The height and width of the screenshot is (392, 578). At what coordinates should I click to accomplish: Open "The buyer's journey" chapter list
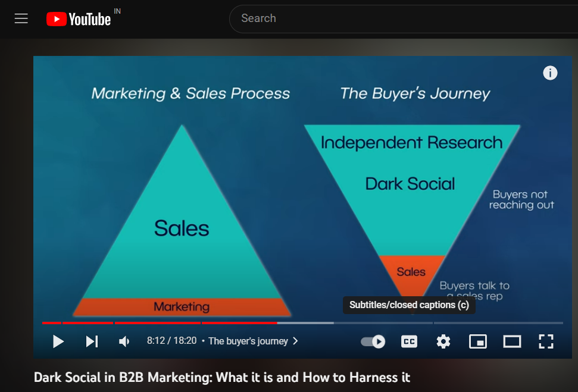pyautogui.click(x=248, y=341)
